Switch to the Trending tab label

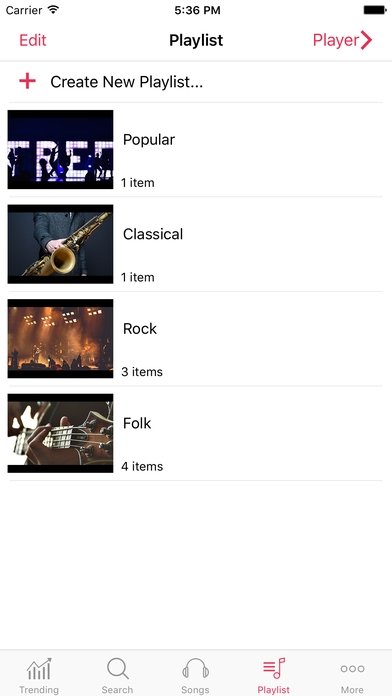(39, 689)
